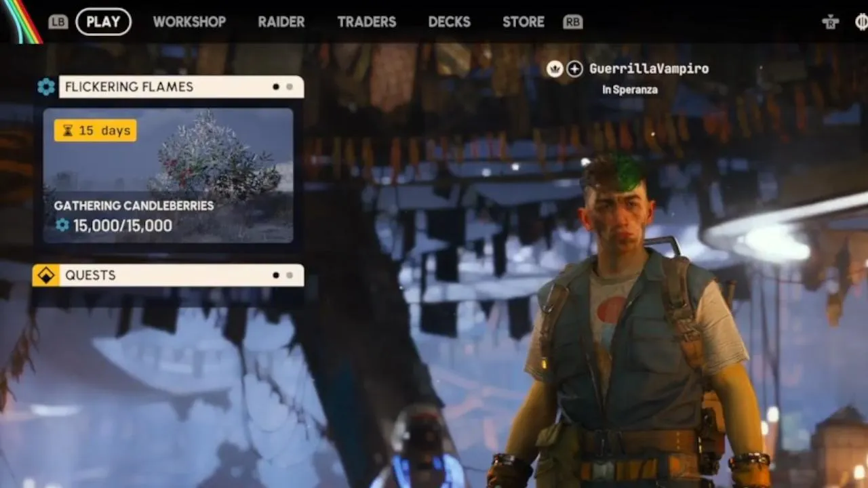Click the gear icon beside Flickering Flames

click(x=46, y=87)
